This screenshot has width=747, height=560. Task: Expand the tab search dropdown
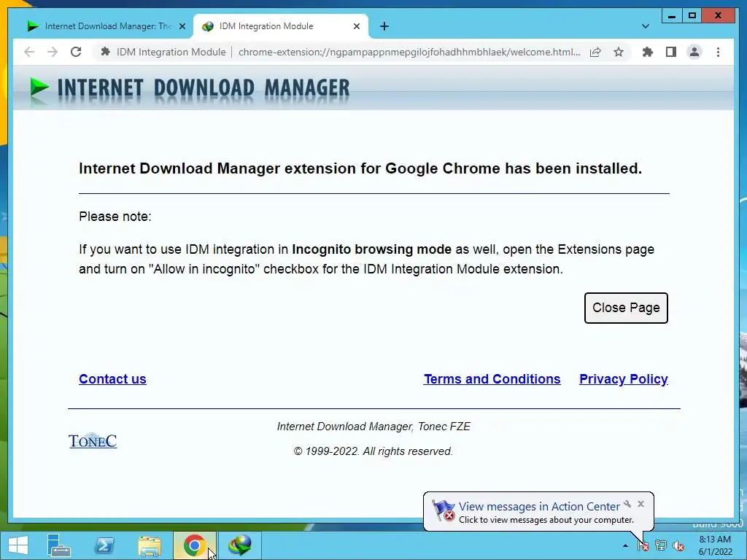click(x=646, y=26)
